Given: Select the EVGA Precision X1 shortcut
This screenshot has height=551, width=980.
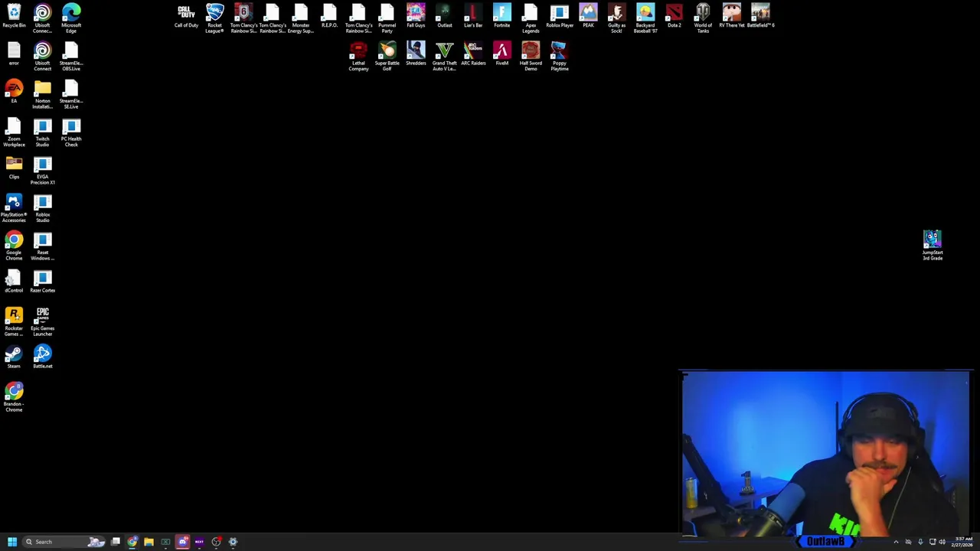Looking at the screenshot, I should coord(42,171).
